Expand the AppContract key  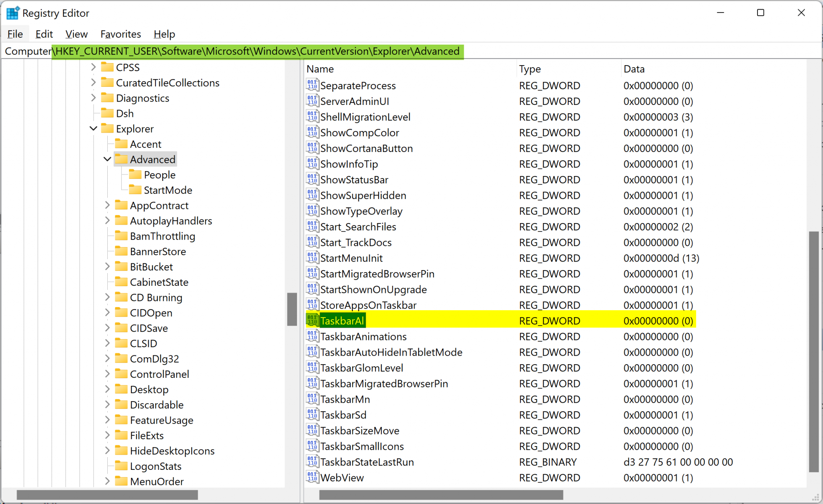107,205
